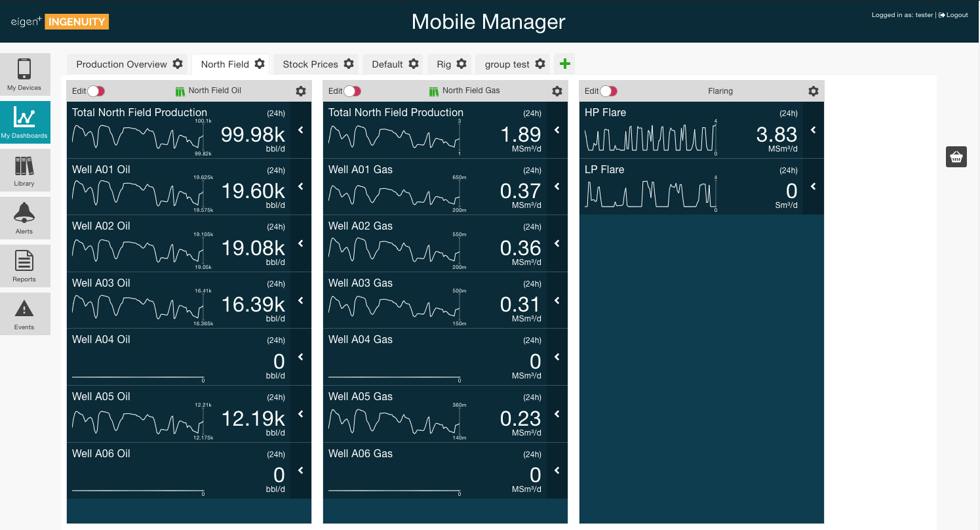This screenshot has height=530, width=980.
Task: Open My Dashboards chart icon
Action: click(x=24, y=117)
